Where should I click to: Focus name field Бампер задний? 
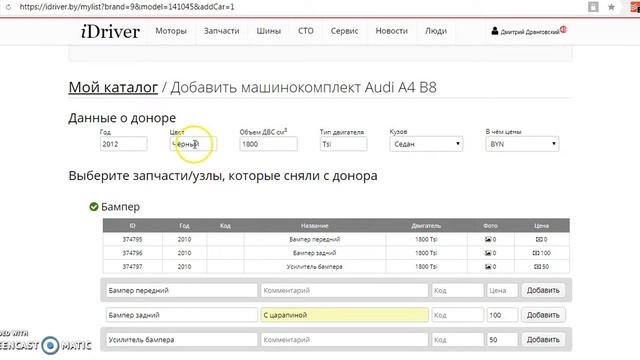(x=181, y=315)
